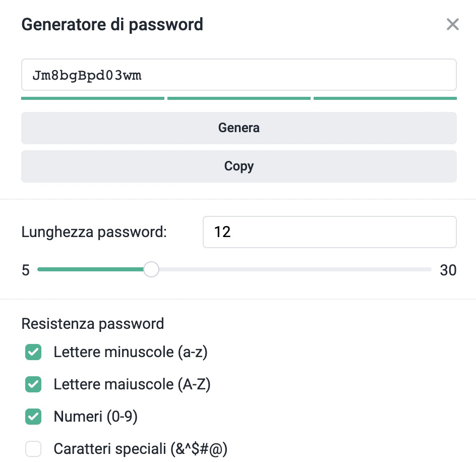Click the first green strength bar segment
The height and width of the screenshot is (462, 476).
point(93,98)
